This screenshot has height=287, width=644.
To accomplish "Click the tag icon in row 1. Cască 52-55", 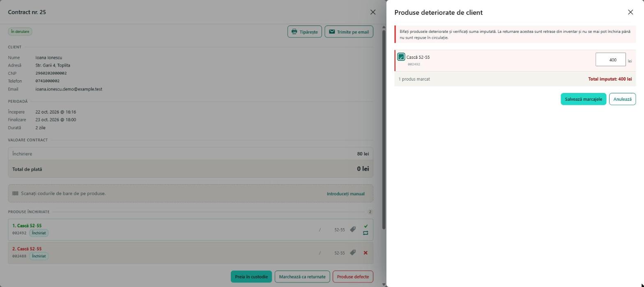I will [353, 229].
